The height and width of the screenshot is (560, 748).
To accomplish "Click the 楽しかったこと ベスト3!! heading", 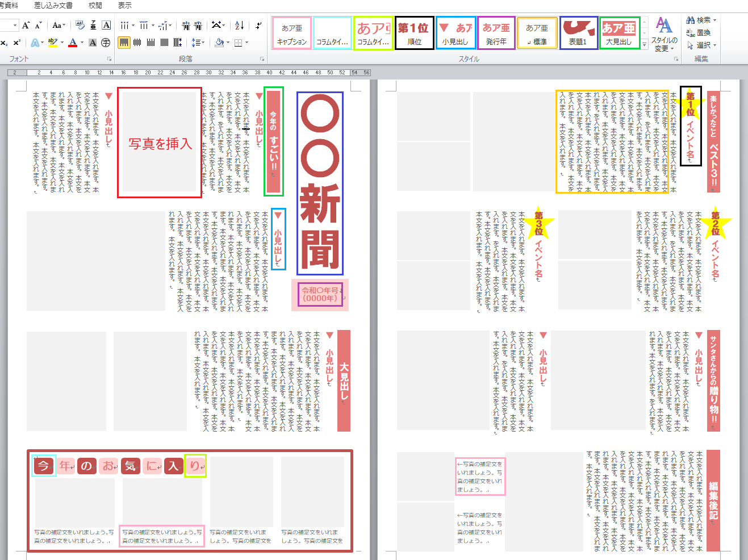I will pos(713,142).
